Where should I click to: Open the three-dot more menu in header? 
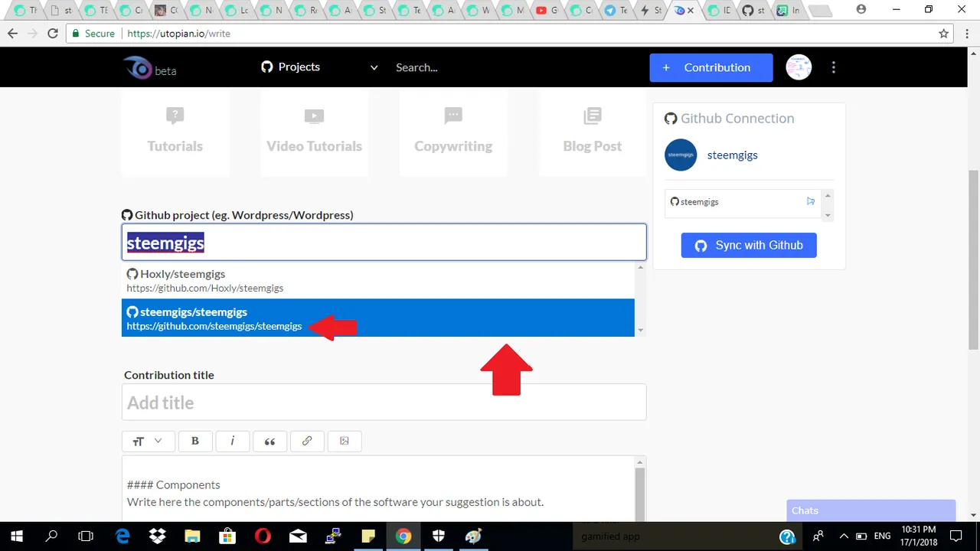pos(834,67)
